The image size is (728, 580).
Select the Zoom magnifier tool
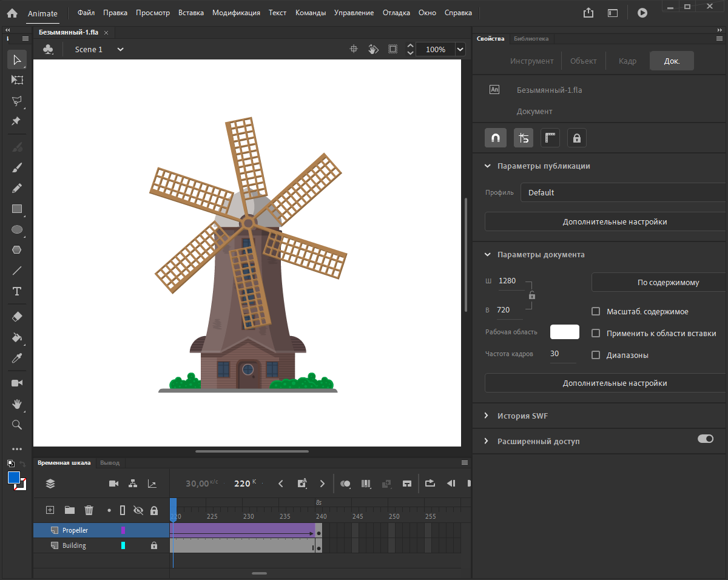pos(17,425)
